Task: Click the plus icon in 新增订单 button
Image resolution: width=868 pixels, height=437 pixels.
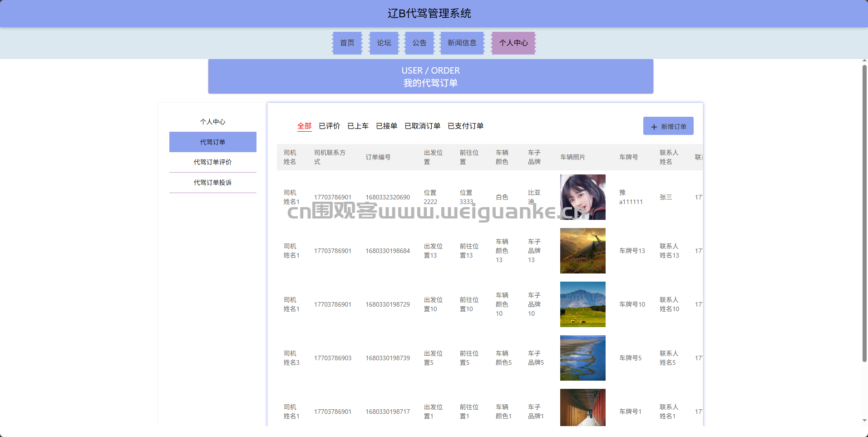Action: tap(654, 127)
